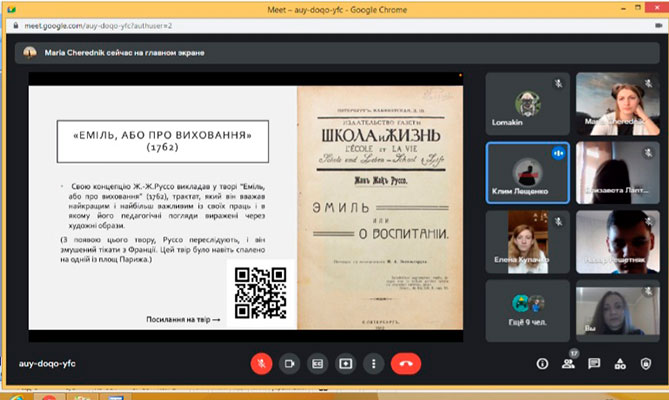Open the three-dot more options menu
Viewport: 669px width, 400px height.
(374, 363)
